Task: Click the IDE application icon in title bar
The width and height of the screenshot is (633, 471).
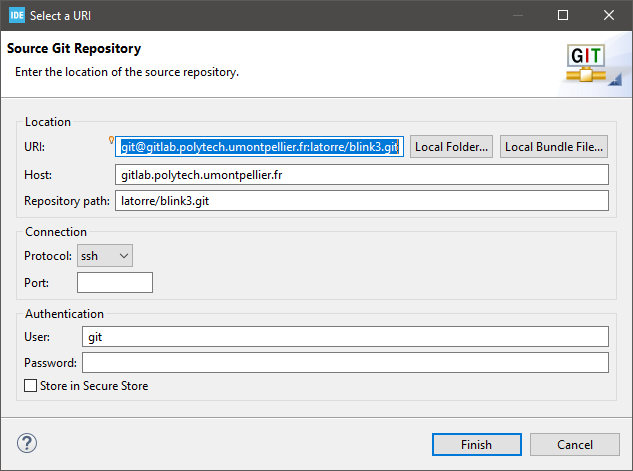Action: pos(17,15)
